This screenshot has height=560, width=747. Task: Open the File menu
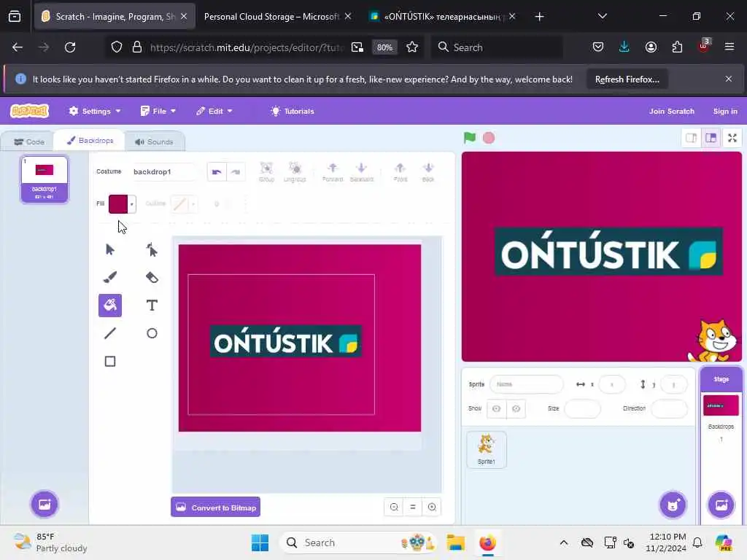tap(158, 111)
